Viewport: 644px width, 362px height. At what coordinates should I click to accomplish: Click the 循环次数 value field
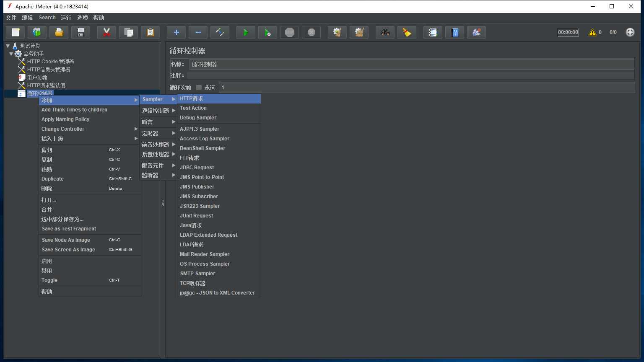[427, 88]
